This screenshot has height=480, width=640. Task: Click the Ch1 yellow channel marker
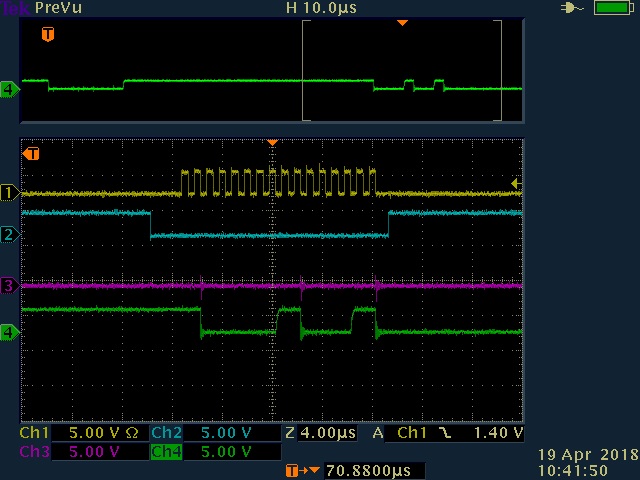(10, 192)
